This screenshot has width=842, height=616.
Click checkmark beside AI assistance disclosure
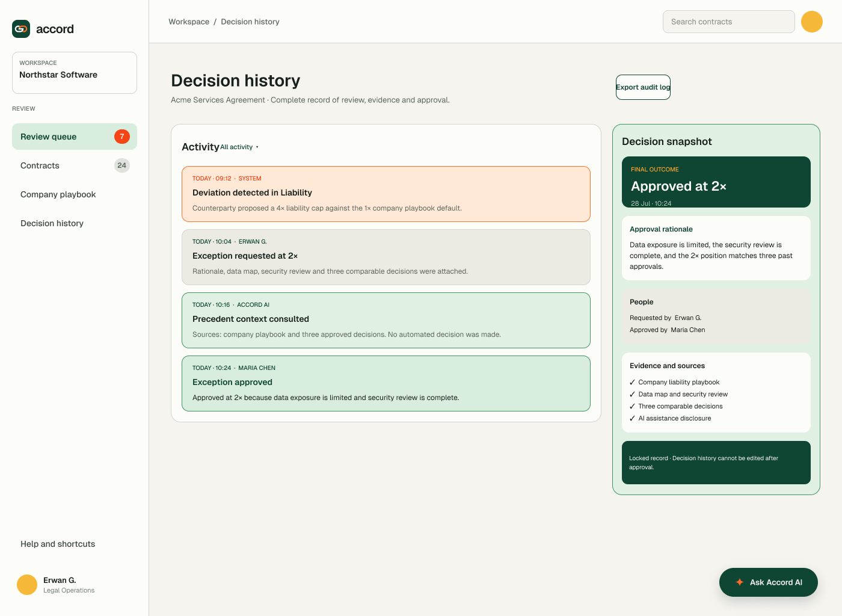[632, 419]
